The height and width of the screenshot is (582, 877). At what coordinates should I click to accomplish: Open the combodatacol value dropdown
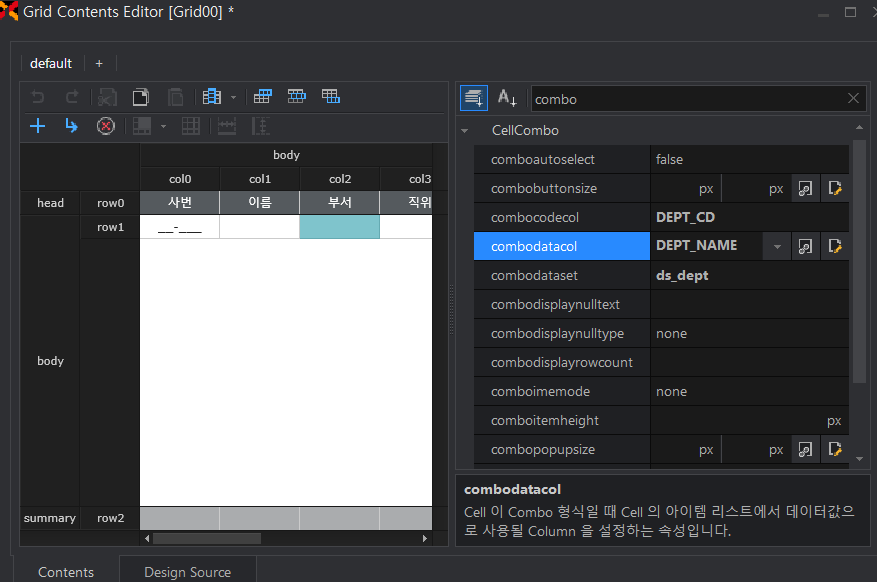pos(777,246)
